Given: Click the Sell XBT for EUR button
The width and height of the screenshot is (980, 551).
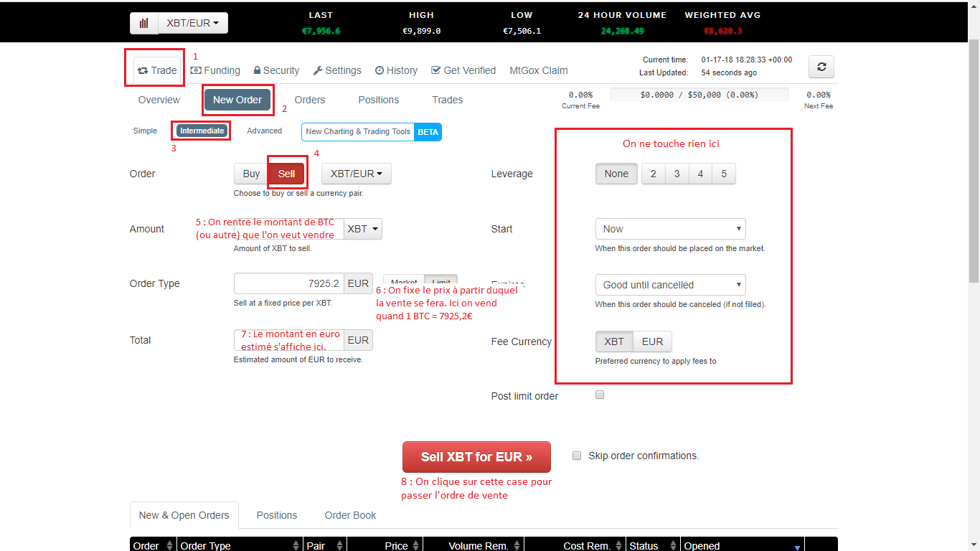Looking at the screenshot, I should (477, 457).
